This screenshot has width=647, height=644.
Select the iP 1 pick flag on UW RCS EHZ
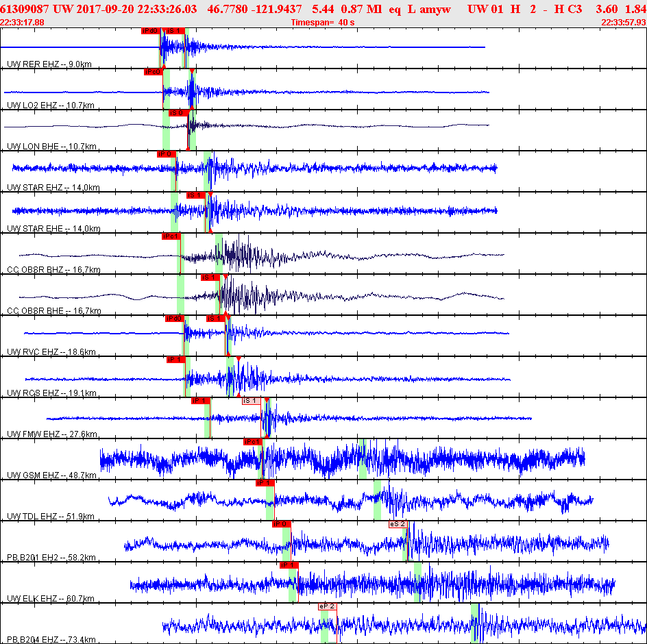coord(176,360)
